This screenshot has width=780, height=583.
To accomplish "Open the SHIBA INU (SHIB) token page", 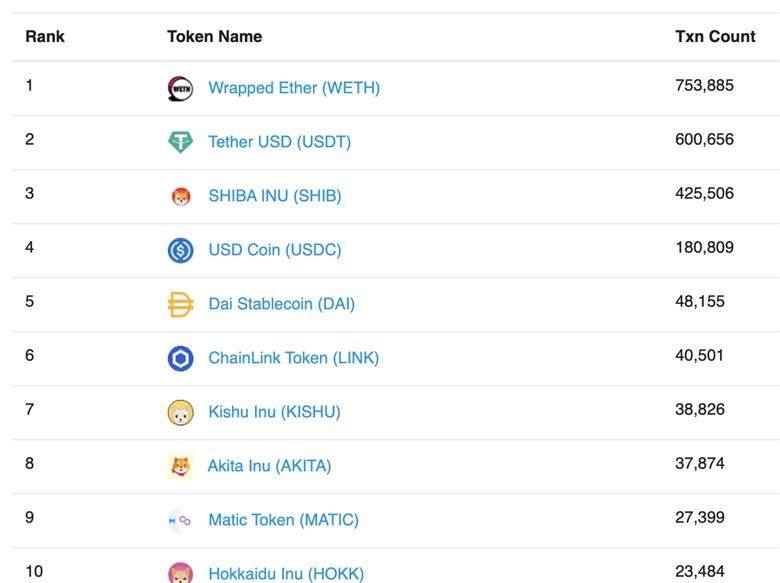I will click(275, 196).
